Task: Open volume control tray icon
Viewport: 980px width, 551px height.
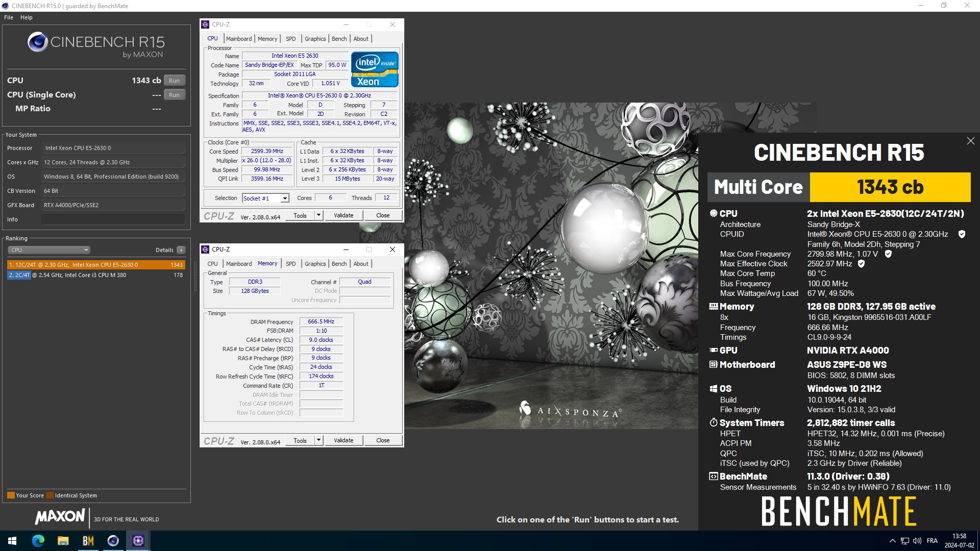Action: tap(917, 541)
